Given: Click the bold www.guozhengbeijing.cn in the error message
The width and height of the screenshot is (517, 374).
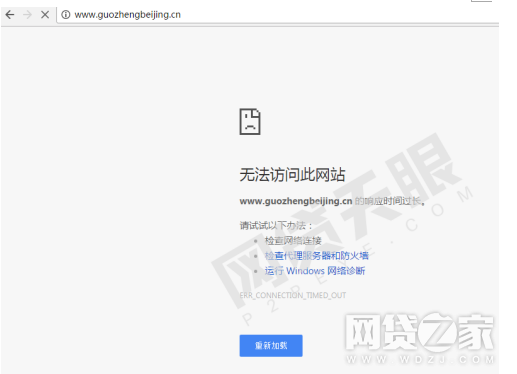Looking at the screenshot, I should tap(296, 201).
